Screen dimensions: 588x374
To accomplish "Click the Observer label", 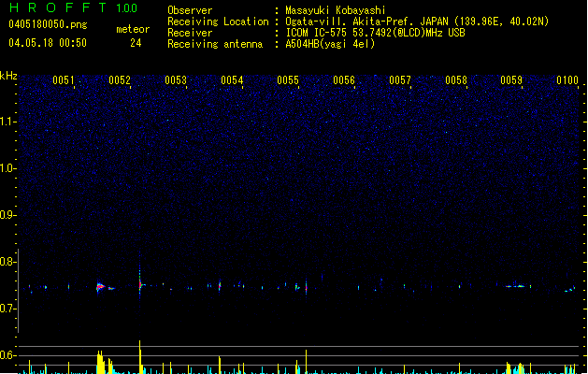I will coord(190,10).
